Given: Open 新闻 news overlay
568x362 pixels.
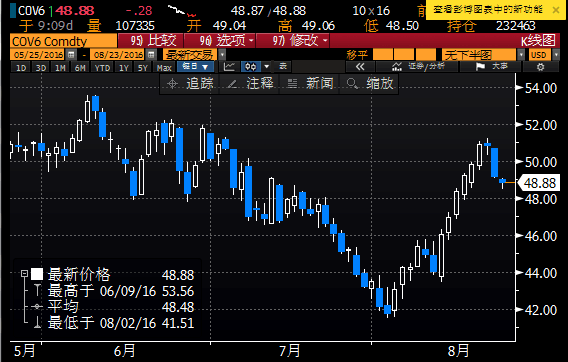Looking at the screenshot, I should (310, 84).
